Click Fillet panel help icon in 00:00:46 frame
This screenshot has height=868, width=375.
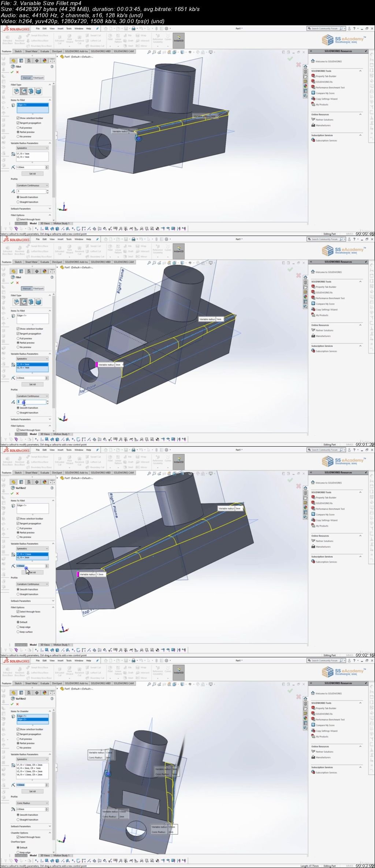(x=52, y=67)
